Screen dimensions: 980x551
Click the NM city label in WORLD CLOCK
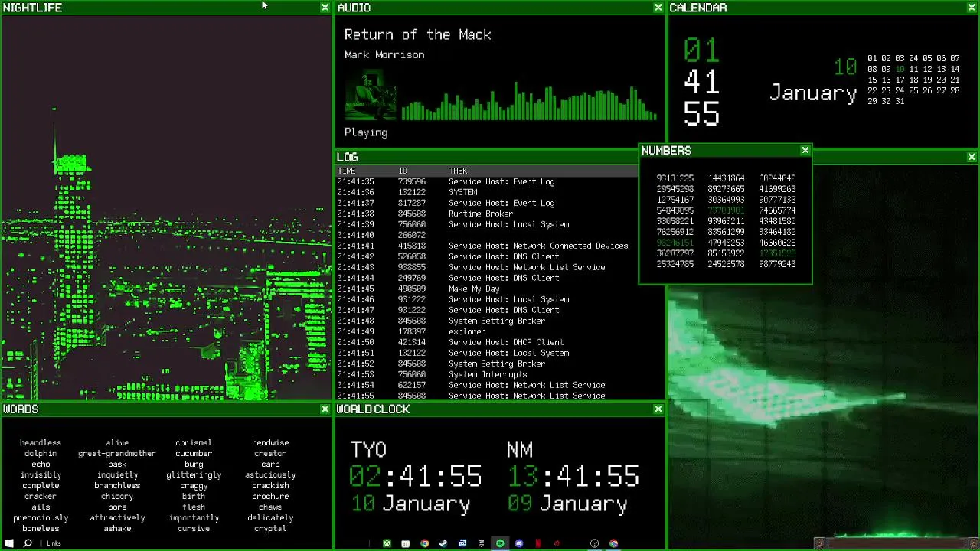pyautogui.click(x=520, y=450)
